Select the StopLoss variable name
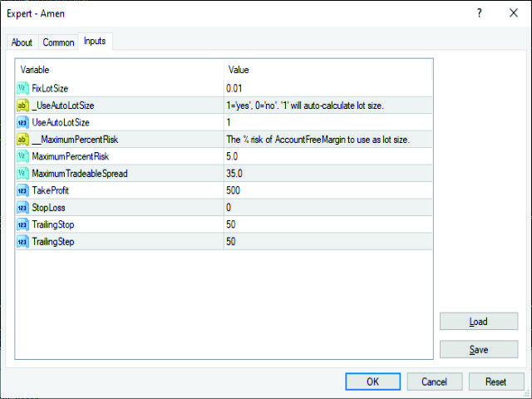 pyautogui.click(x=48, y=207)
